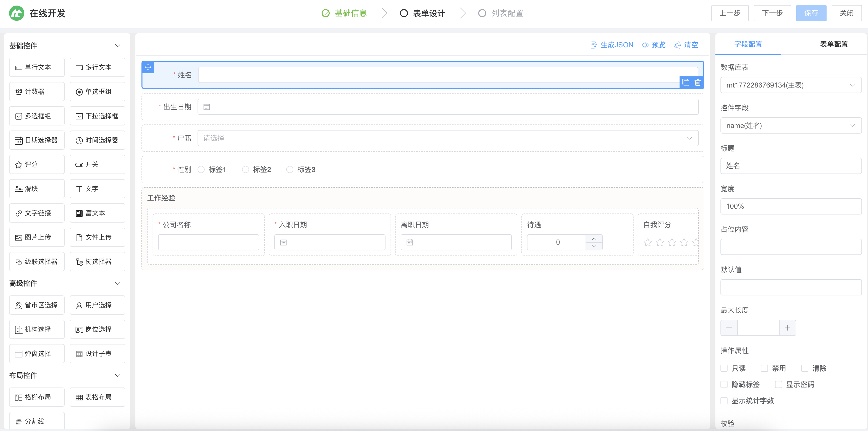
Task: Switch to the 表单配置 tab
Action: pos(834,44)
